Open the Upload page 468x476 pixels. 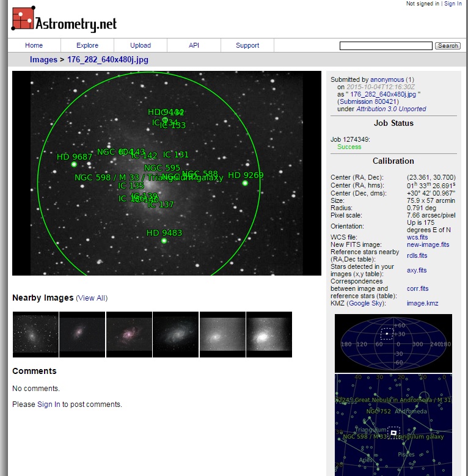[x=141, y=45]
